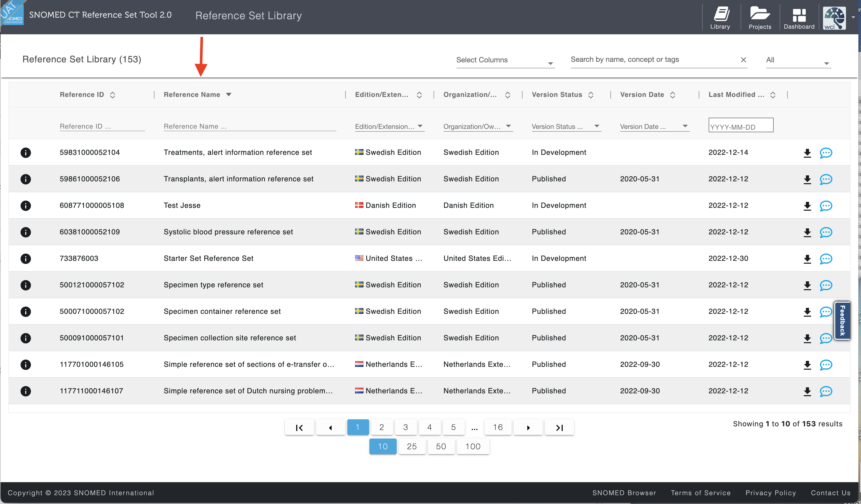
Task: Go to previous page of results
Action: [x=330, y=428]
